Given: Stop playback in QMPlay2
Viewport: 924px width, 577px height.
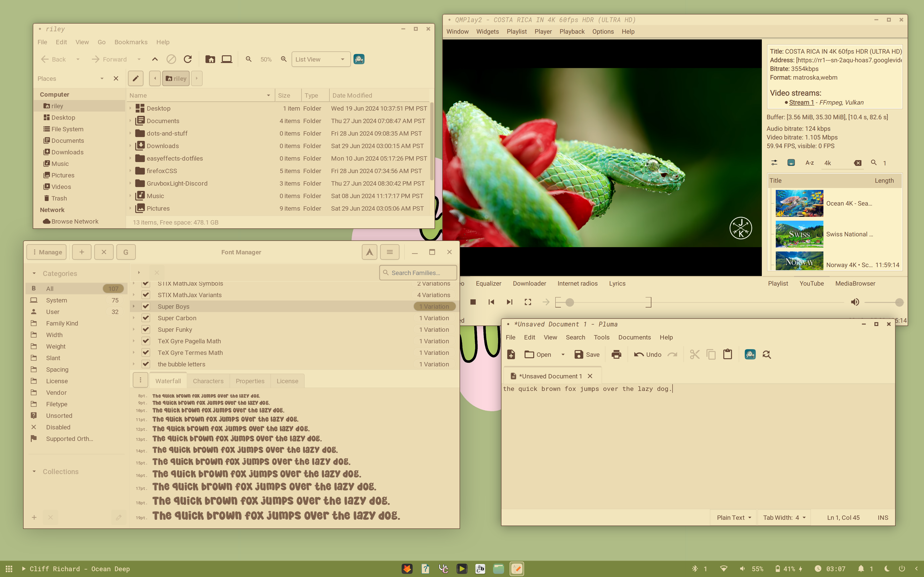Looking at the screenshot, I should tap(473, 302).
